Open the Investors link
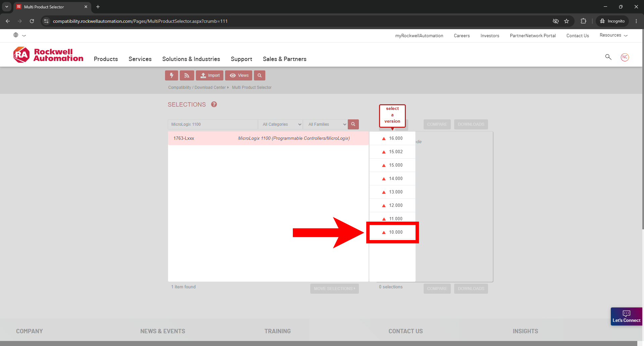This screenshot has height=346, width=644. tap(490, 36)
